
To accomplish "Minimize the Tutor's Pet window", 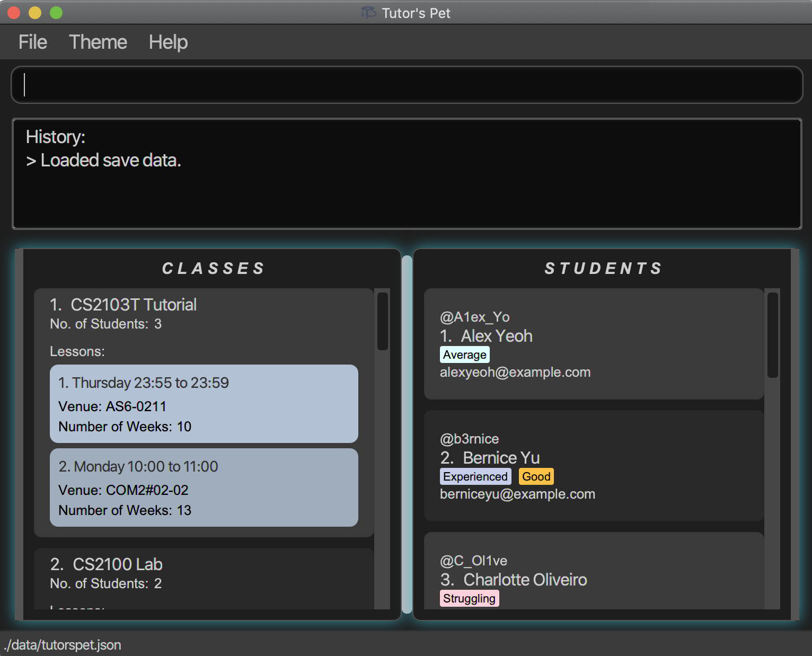I will 35,13.
